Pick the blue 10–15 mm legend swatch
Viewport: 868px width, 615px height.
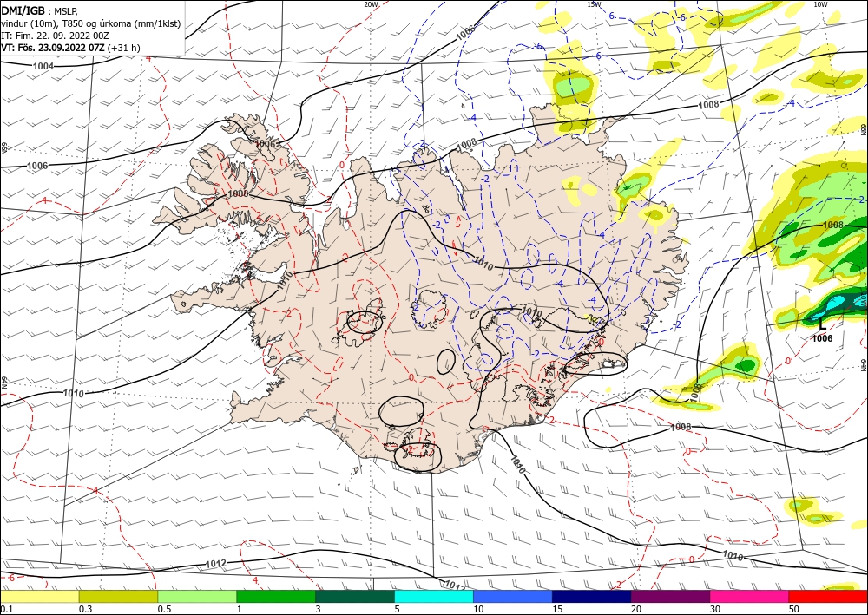[x=513, y=596]
